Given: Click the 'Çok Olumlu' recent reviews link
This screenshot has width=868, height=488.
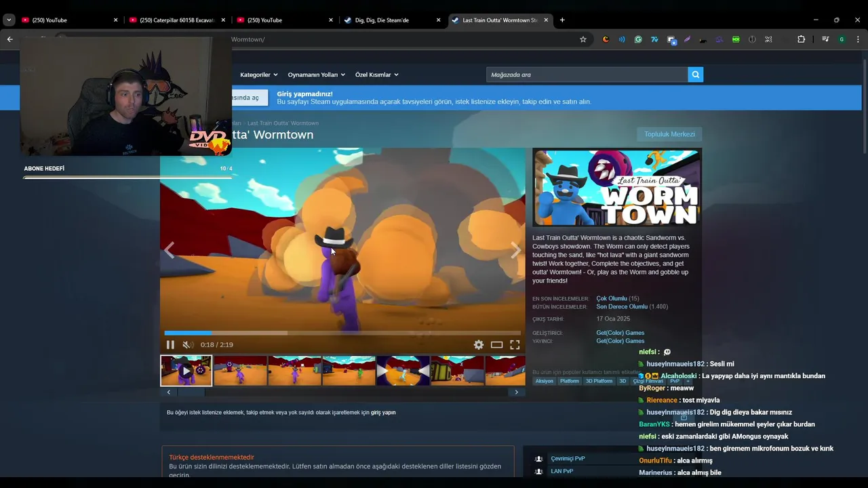Looking at the screenshot, I should (612, 298).
